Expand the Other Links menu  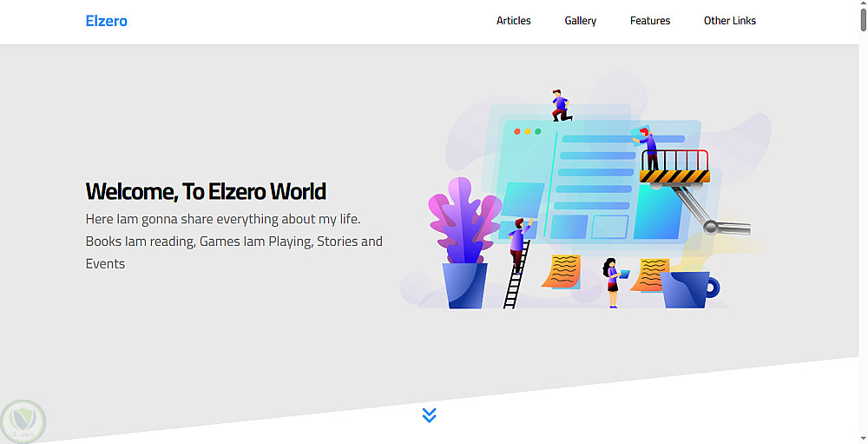pyautogui.click(x=730, y=21)
